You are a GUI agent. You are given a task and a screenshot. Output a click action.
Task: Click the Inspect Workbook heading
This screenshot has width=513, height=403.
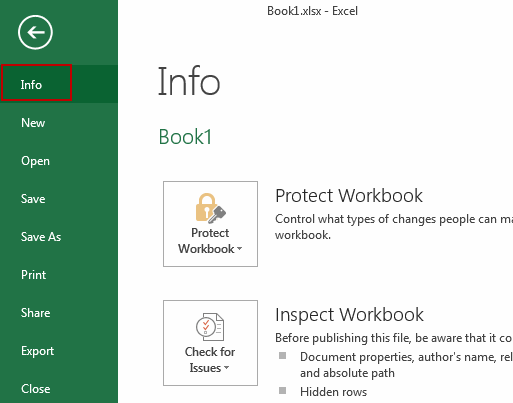point(349,315)
